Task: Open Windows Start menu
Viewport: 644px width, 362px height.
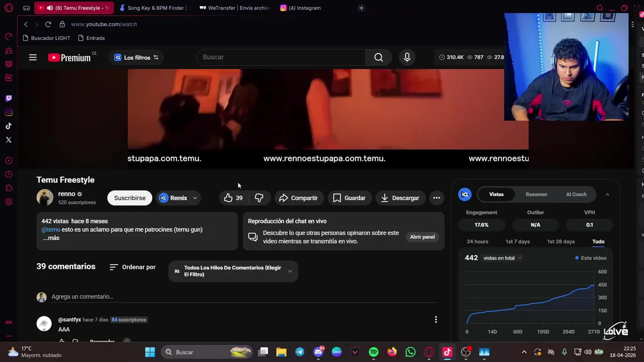Action: pos(150,352)
